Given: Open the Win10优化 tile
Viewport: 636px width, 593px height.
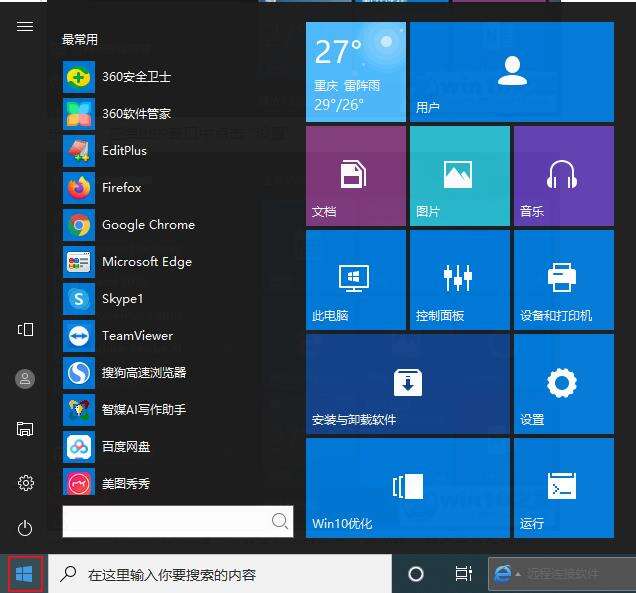Looking at the screenshot, I should coord(408,488).
